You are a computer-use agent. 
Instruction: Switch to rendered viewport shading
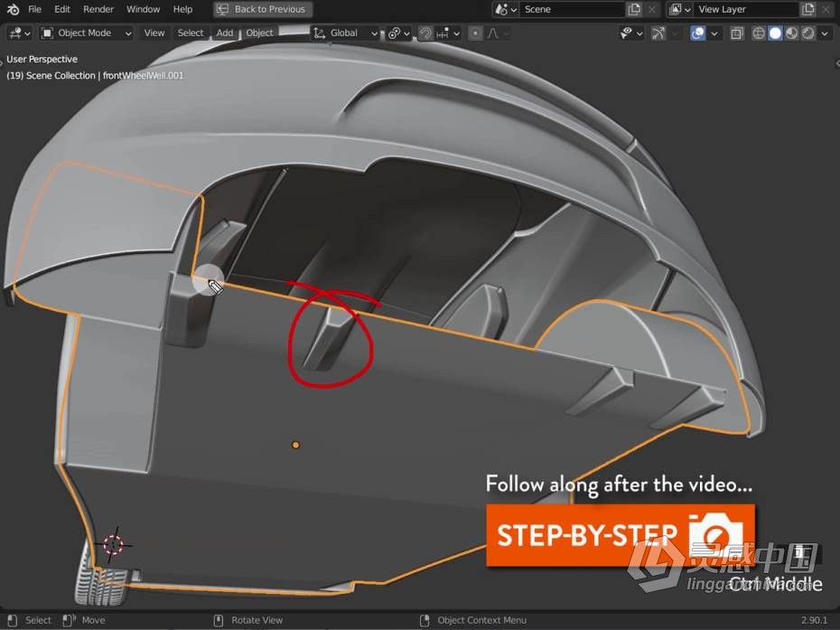click(x=808, y=33)
